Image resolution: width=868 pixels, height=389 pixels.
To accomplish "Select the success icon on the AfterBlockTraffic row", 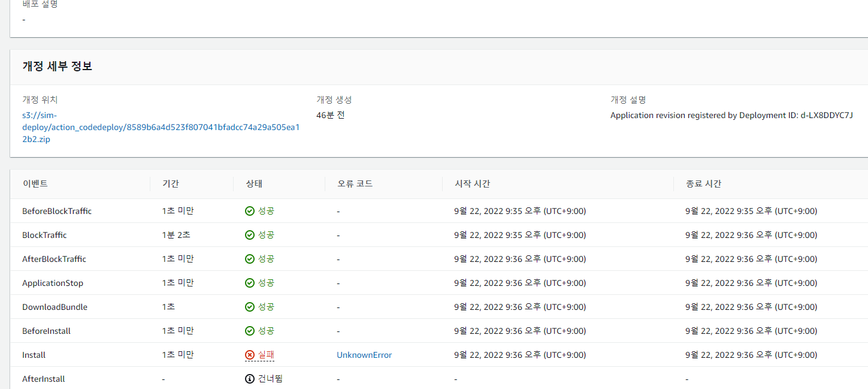I will [249, 258].
